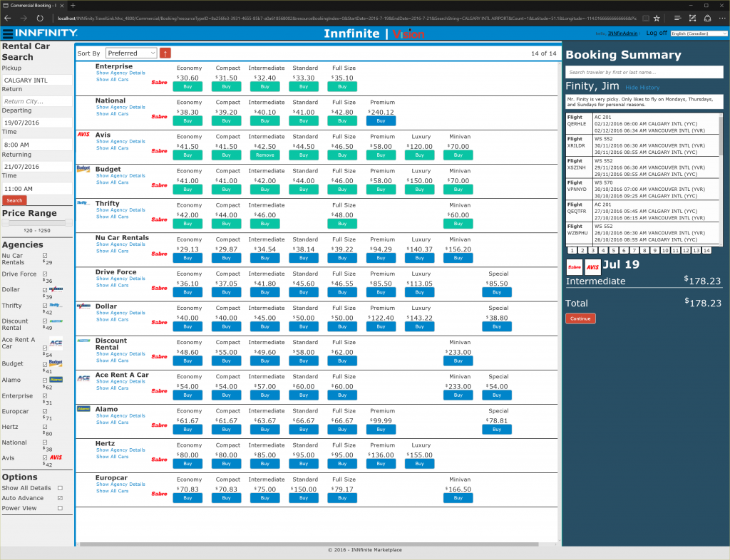Open browser More actions menu
Screen dimensions: 730x560
coord(722,18)
